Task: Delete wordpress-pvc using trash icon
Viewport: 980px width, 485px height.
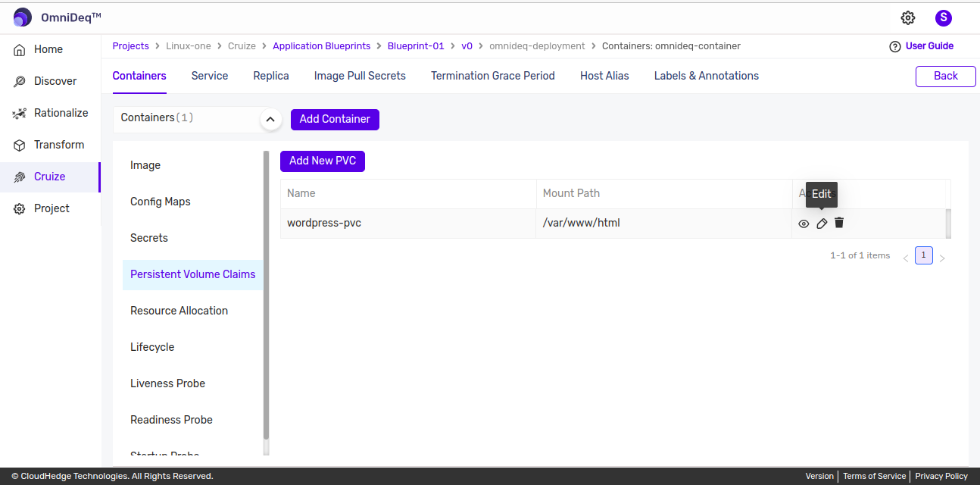Action: tap(839, 223)
